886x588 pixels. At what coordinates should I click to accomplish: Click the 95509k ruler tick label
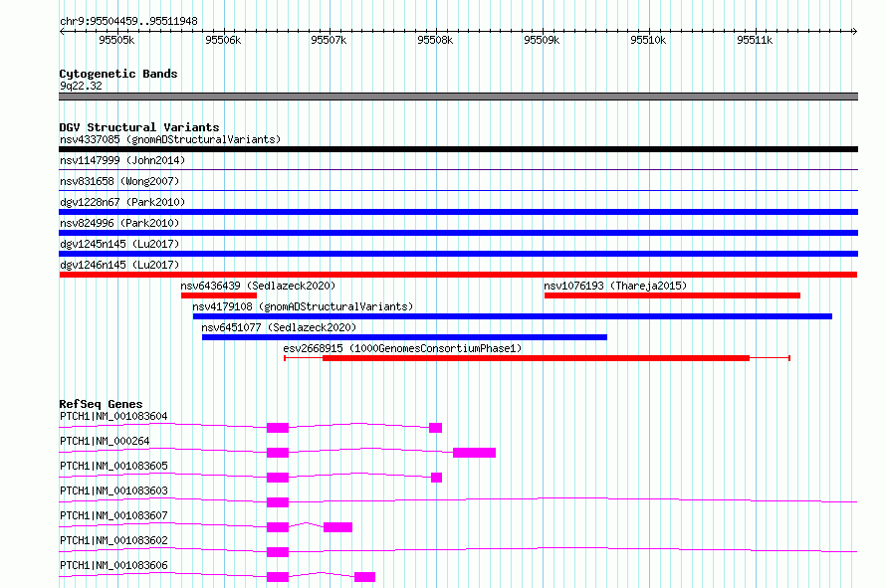click(x=542, y=40)
